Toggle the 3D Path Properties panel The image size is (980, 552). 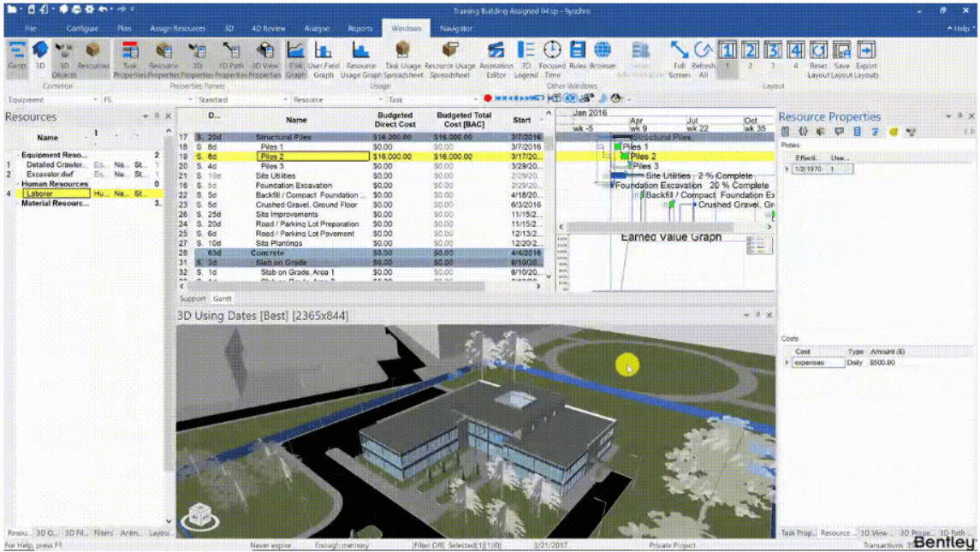230,59
